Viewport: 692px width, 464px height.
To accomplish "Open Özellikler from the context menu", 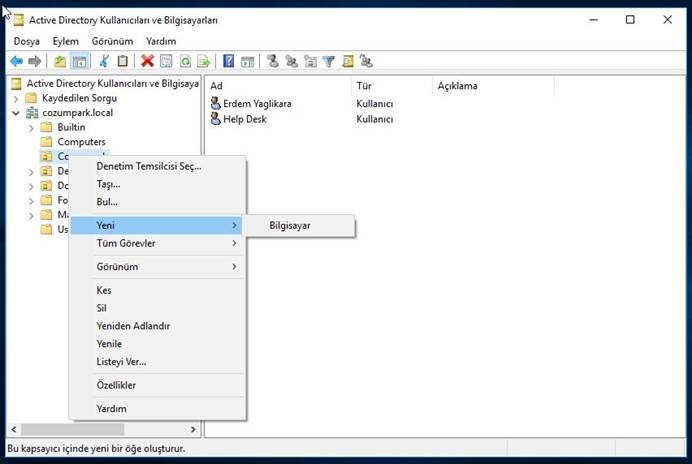I will 157,385.
